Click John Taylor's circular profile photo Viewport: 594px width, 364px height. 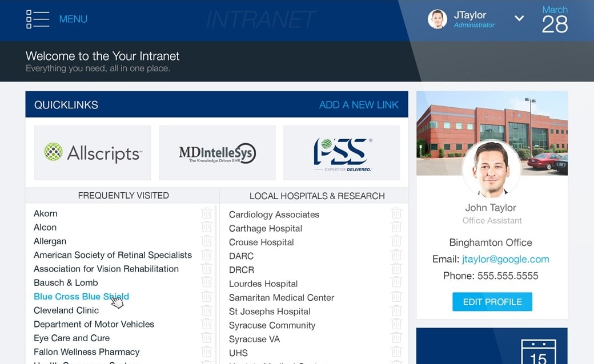click(x=491, y=169)
